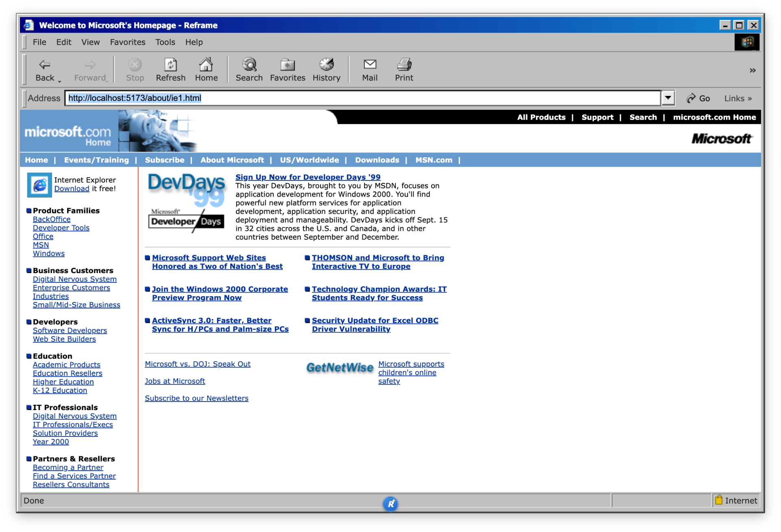Open Subscribe to our Newsletters link
Viewport: 781px width, 532px height.
(196, 398)
